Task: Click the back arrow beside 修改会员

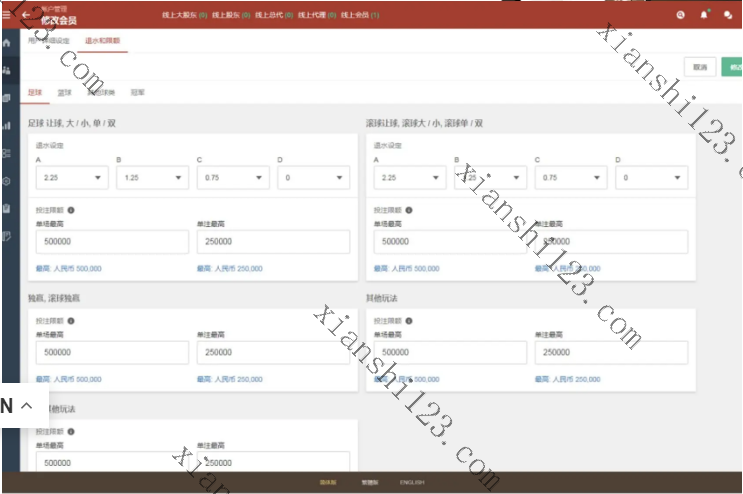Action: (x=26, y=15)
